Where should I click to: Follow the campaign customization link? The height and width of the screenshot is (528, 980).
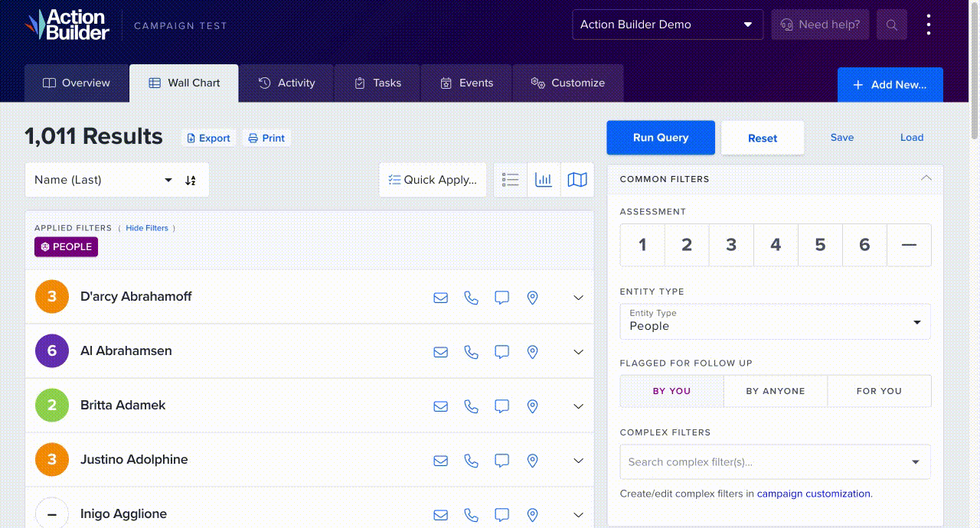[x=813, y=494]
